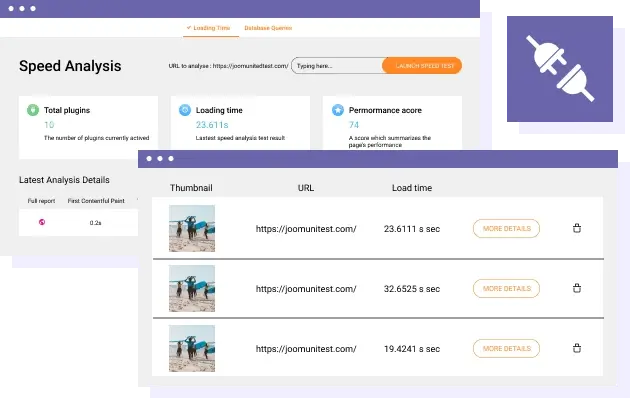Click the large plug connector icon
The image size is (630, 398).
[560, 69]
